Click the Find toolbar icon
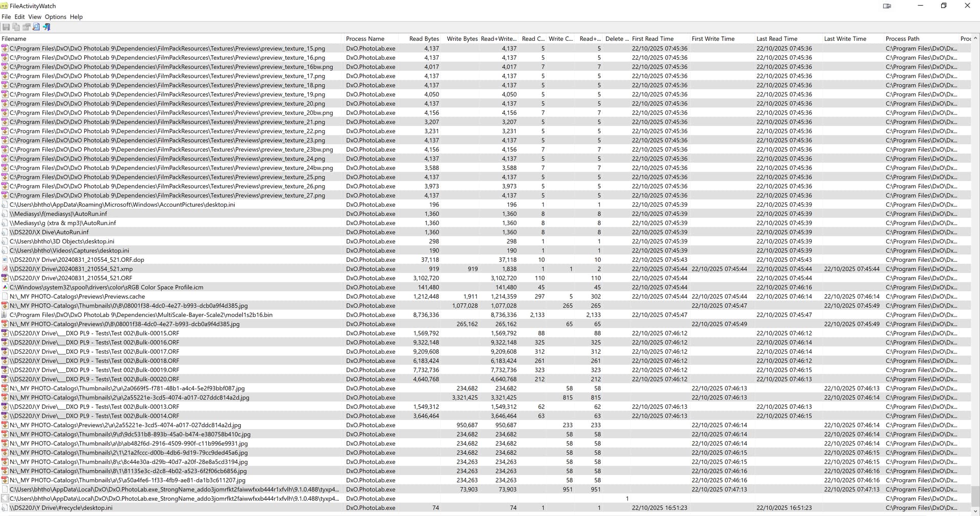 pos(36,27)
